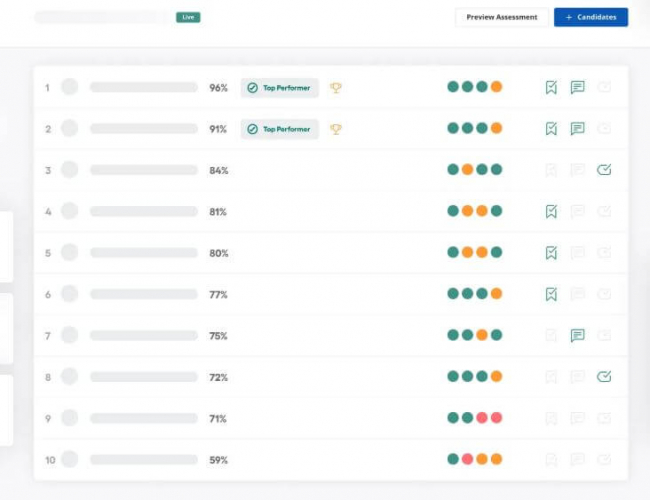Click the check icon for the 71% candidate
Viewport: 650px width, 500px height.
coord(604,418)
